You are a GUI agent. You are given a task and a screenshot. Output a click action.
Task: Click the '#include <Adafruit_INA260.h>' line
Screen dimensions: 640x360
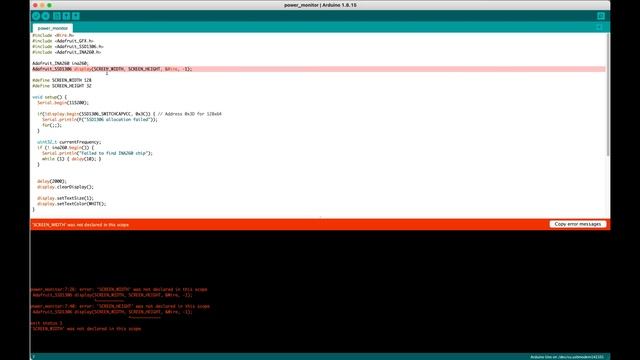click(67, 52)
